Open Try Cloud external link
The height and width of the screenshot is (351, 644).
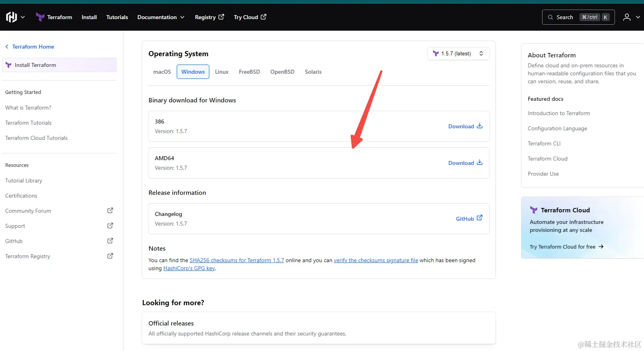250,17
